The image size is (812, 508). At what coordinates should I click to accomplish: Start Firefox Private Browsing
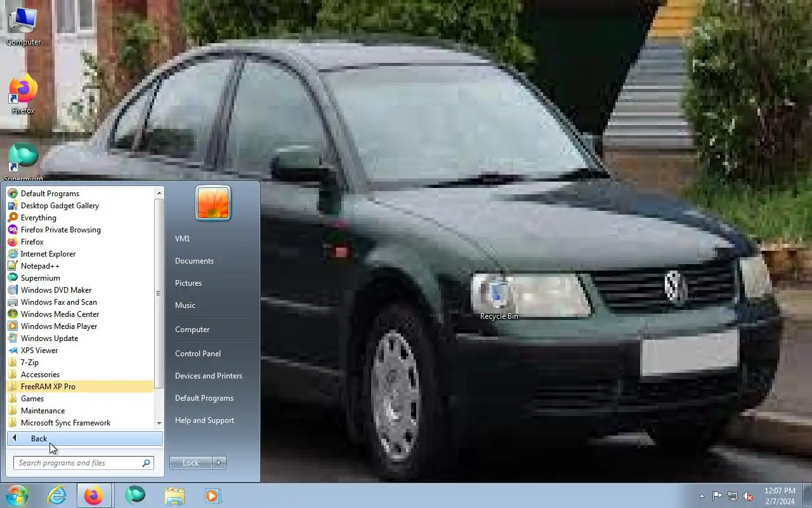click(x=80, y=230)
